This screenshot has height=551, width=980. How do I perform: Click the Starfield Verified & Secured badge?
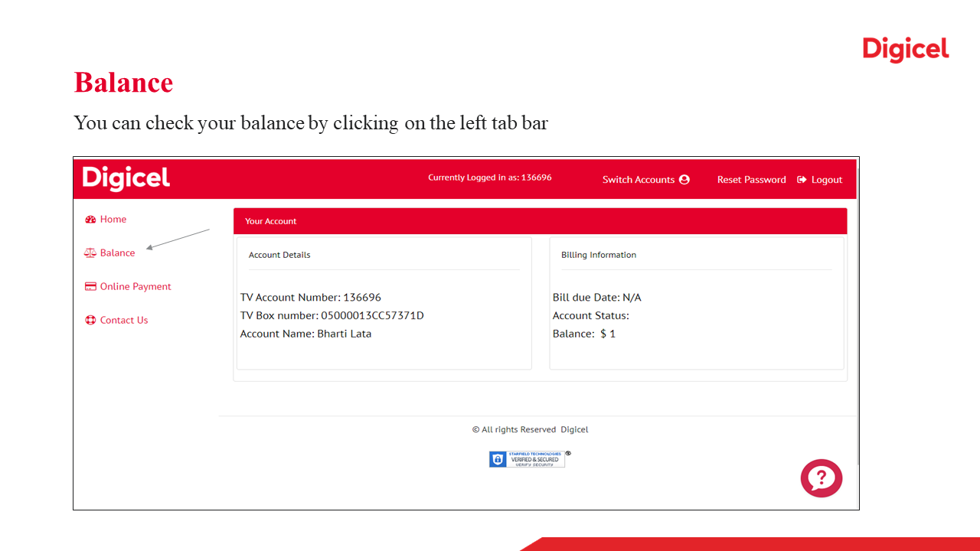(527, 459)
